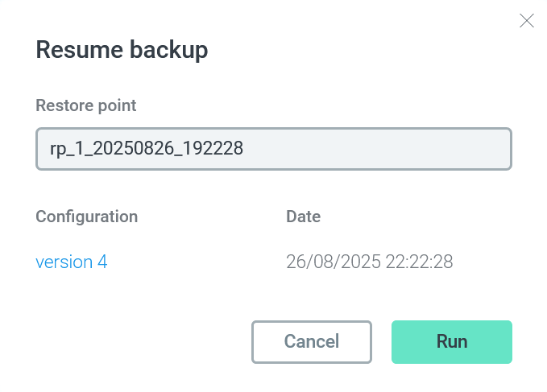Click the heading above the backup timestamp
Image resolution: width=547 pixels, height=392 pixels.
point(304,217)
